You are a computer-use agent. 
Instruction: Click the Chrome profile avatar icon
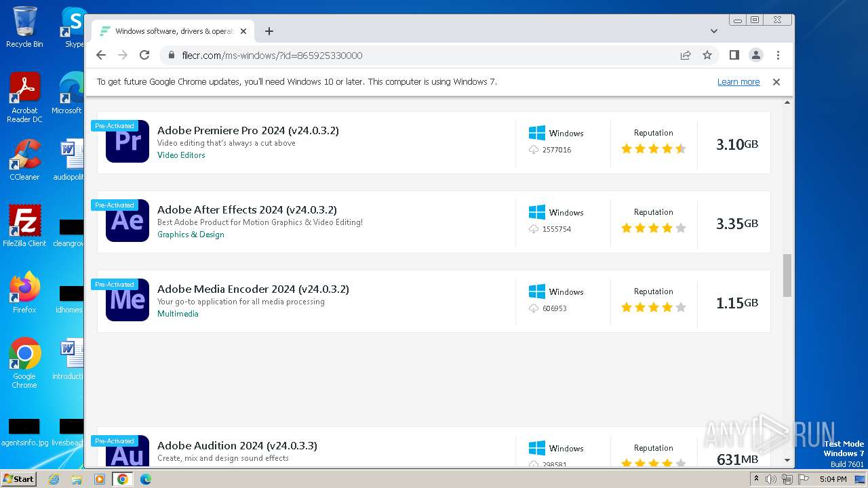[755, 55]
